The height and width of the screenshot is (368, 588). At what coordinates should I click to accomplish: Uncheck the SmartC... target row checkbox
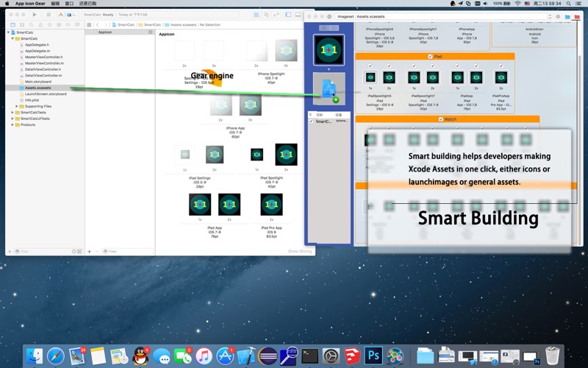click(x=311, y=121)
